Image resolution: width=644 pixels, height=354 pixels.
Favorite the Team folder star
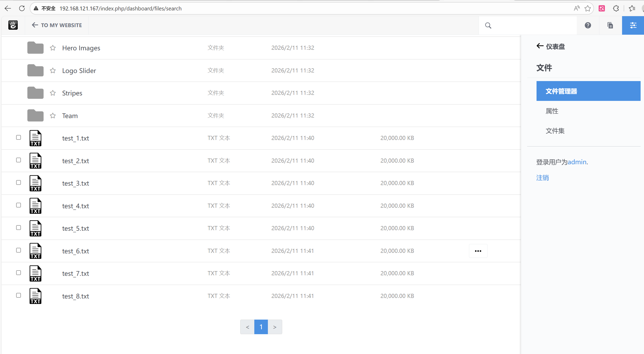53,115
